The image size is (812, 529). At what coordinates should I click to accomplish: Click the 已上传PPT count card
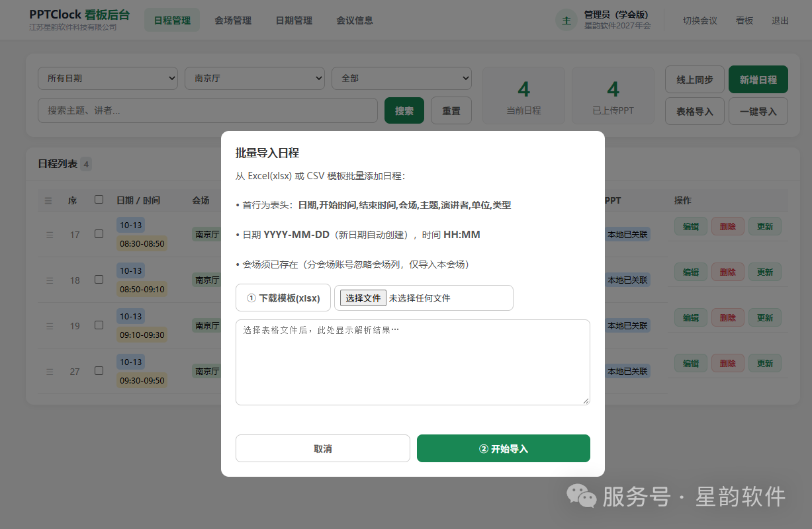tap(613, 95)
